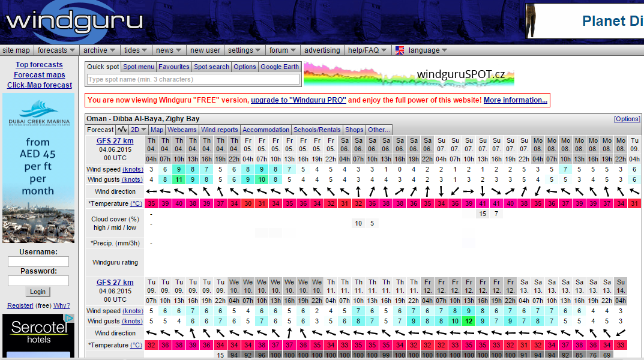Image resolution: width=644 pixels, height=360 pixels.
Task: Switch to the Shops tab
Action: [354, 130]
